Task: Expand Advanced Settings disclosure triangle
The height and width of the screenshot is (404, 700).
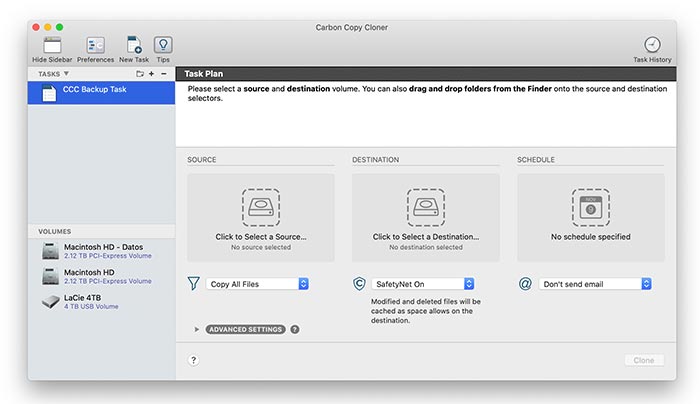Action: click(196, 329)
